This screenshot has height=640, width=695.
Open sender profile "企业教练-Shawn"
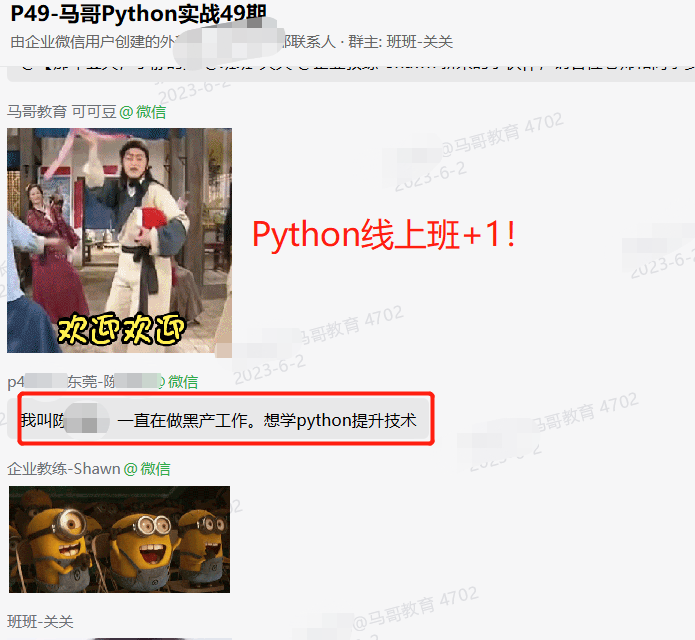[x=63, y=468]
